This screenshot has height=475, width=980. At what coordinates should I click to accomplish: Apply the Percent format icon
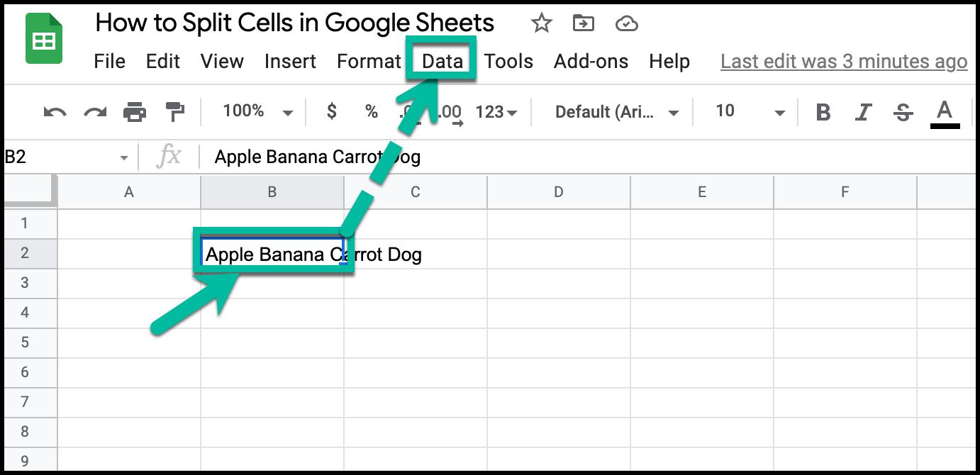coord(372,111)
